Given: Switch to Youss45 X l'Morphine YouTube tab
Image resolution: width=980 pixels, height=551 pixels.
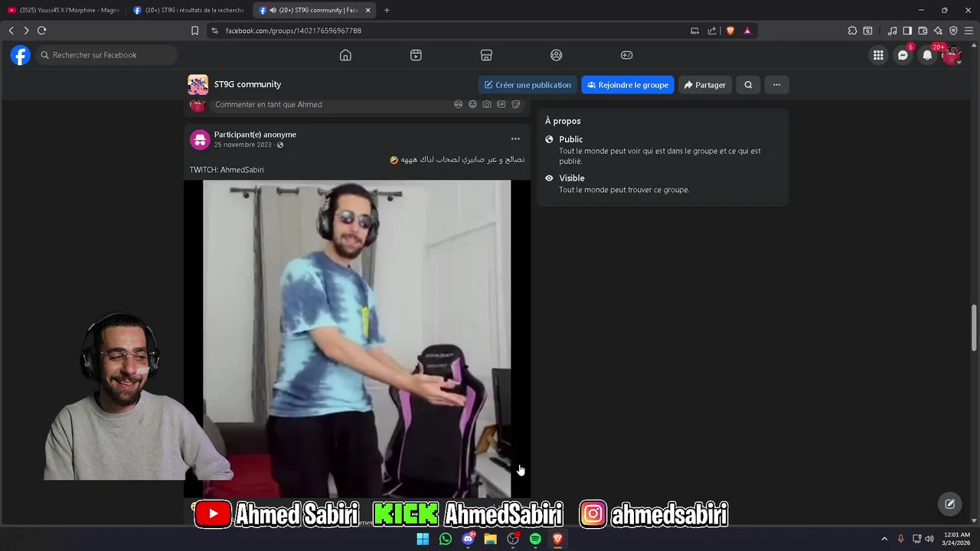Looking at the screenshot, I should pos(63,10).
